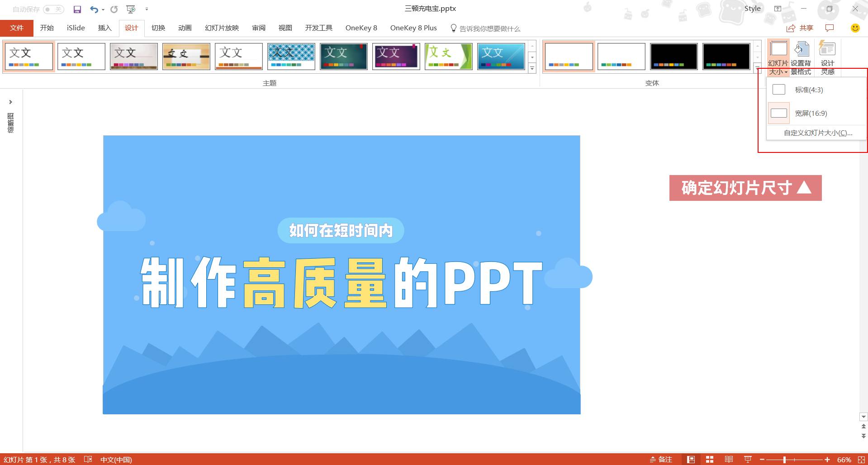Image resolution: width=868 pixels, height=465 pixels.
Task: Open the 视图 tab
Action: [285, 28]
